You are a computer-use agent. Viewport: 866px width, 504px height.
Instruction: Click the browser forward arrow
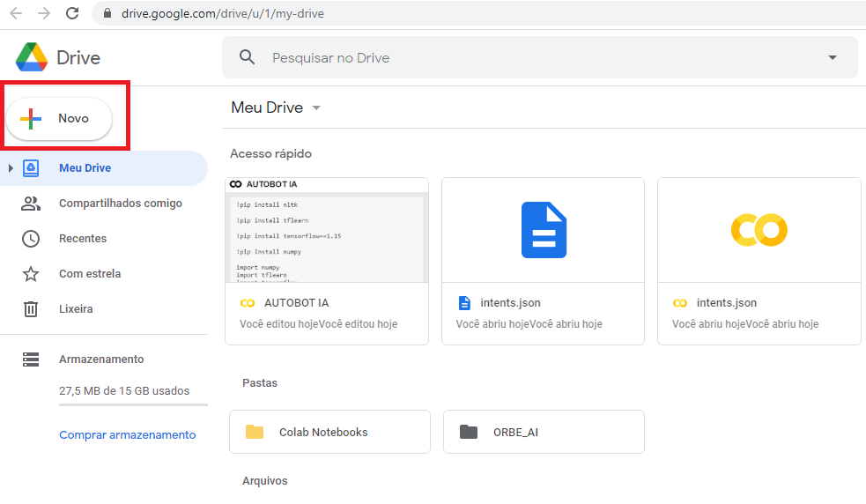(x=44, y=13)
